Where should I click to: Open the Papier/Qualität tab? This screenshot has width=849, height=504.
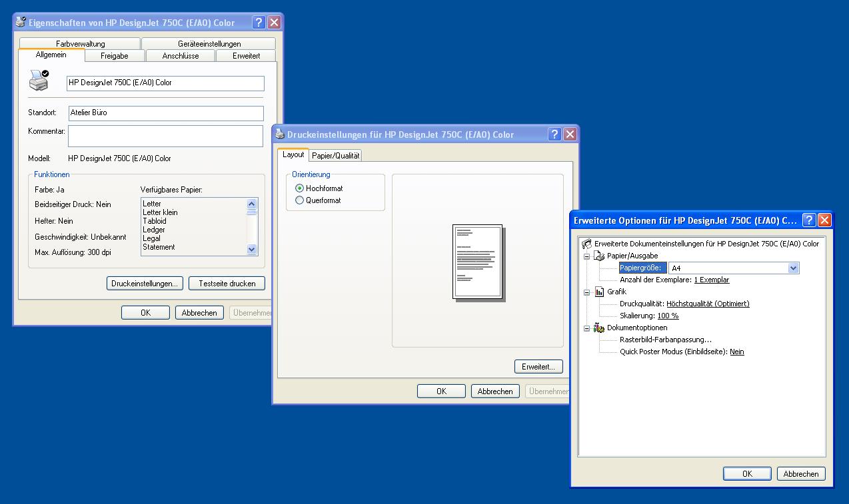tap(336, 155)
